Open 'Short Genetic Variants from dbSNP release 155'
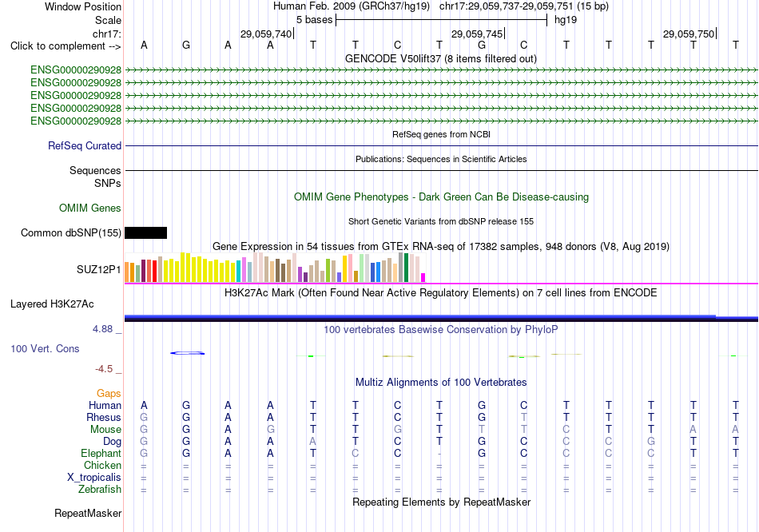The image size is (759, 532). [x=441, y=221]
